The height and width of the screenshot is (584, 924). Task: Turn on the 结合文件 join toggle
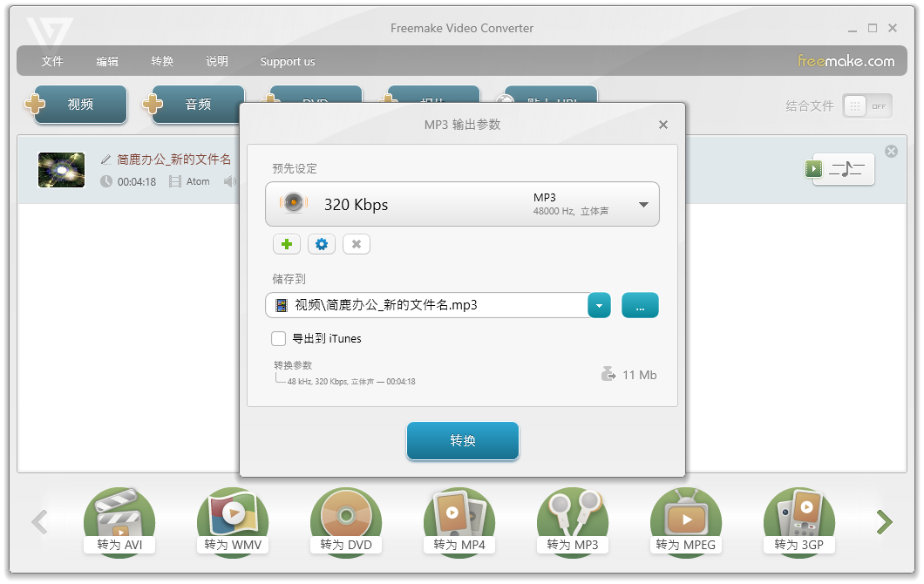point(866,105)
